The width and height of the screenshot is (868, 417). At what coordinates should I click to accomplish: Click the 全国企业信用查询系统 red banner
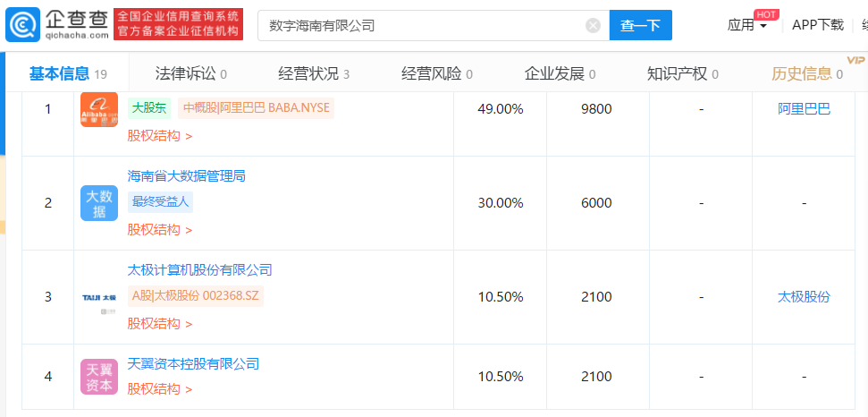click(x=178, y=24)
